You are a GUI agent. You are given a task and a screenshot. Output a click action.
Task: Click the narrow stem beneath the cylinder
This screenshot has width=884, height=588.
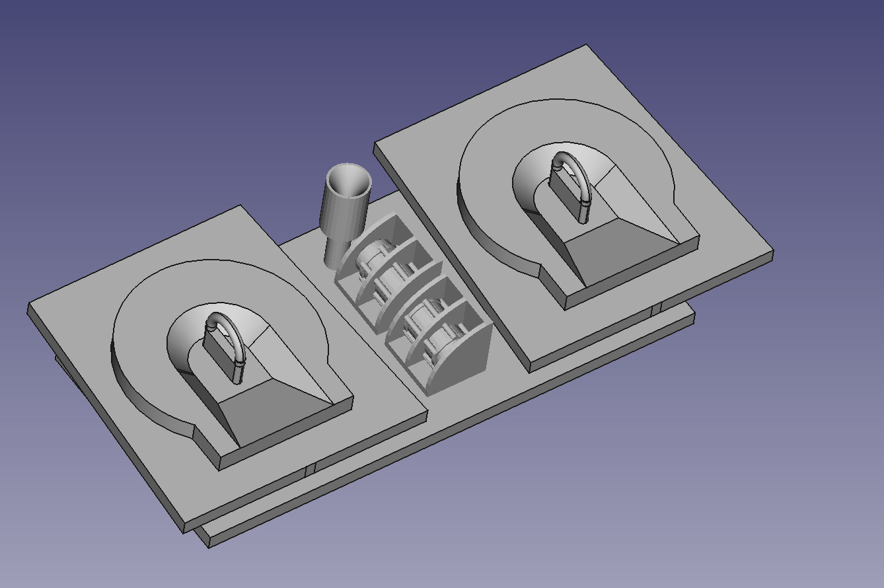(336, 251)
